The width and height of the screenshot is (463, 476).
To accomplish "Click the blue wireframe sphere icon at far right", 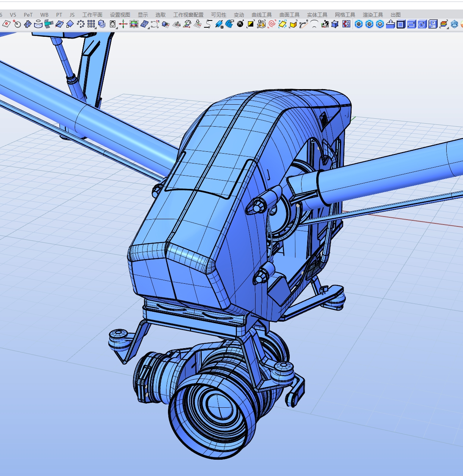I will [x=455, y=24].
